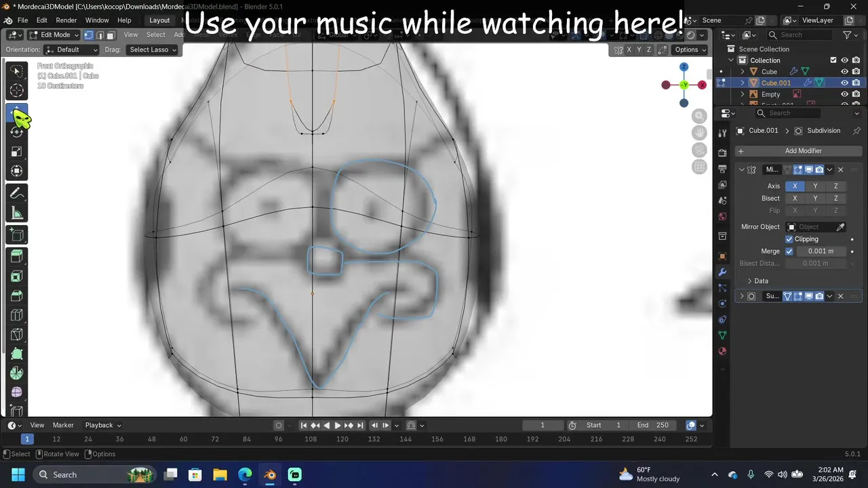Open the Help menu

(x=124, y=20)
